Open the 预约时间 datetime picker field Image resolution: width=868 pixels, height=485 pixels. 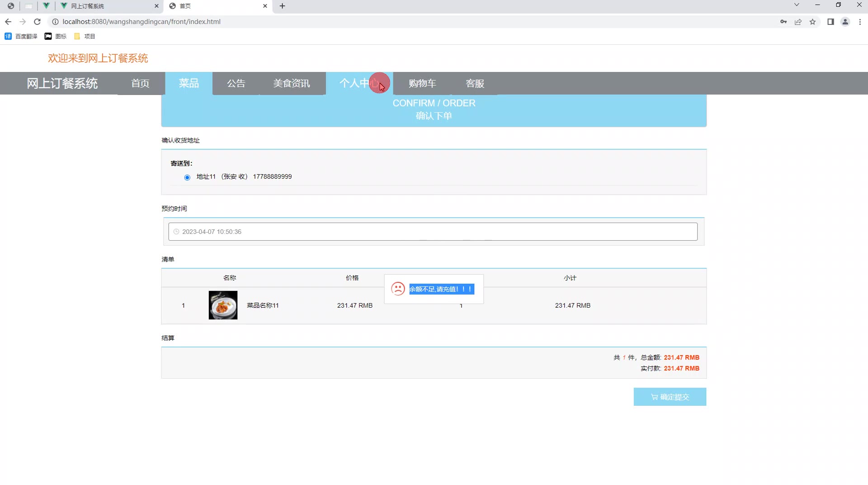[x=433, y=232]
